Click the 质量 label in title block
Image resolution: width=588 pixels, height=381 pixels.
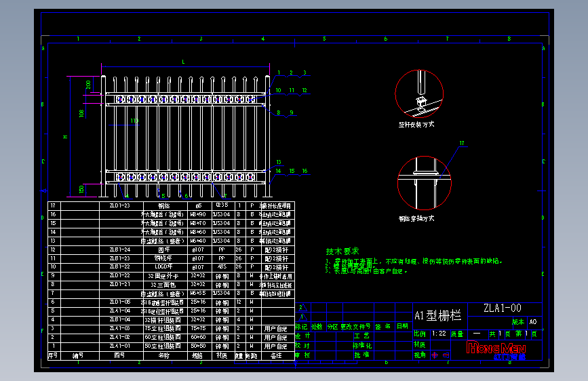(x=457, y=334)
